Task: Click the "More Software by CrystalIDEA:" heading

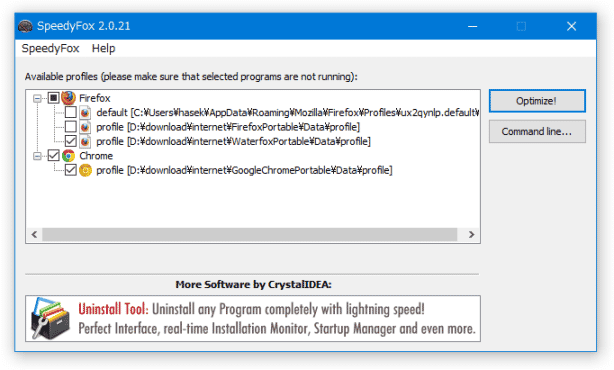Action: tap(253, 285)
